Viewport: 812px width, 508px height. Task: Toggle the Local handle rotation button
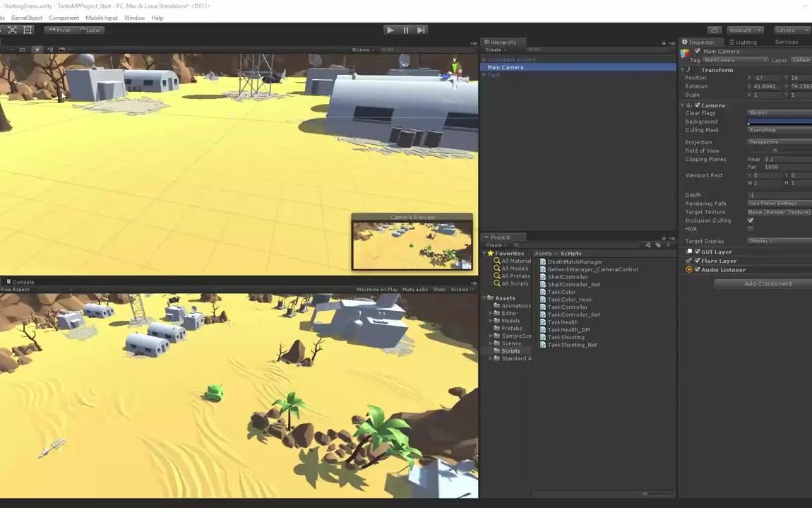[x=90, y=30]
